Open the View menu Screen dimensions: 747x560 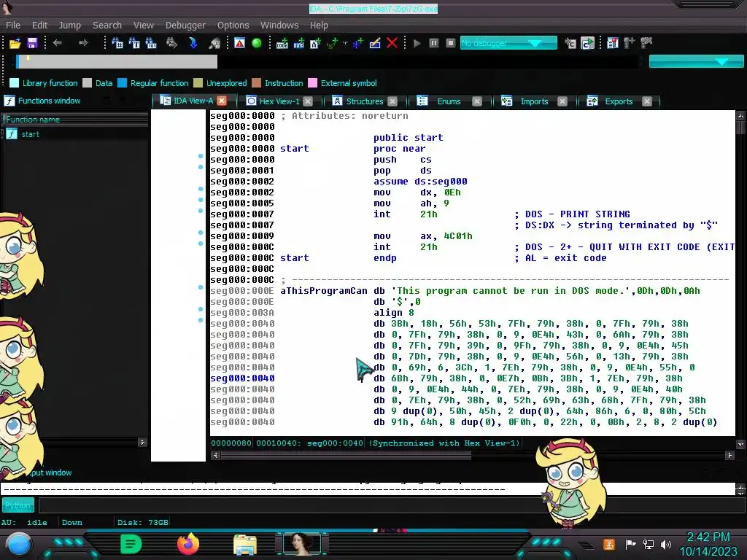144,26
